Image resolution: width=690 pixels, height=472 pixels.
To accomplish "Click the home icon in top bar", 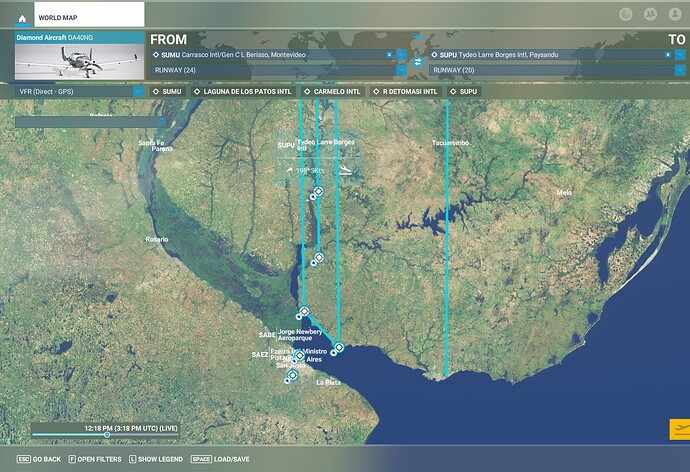I will pos(20,17).
